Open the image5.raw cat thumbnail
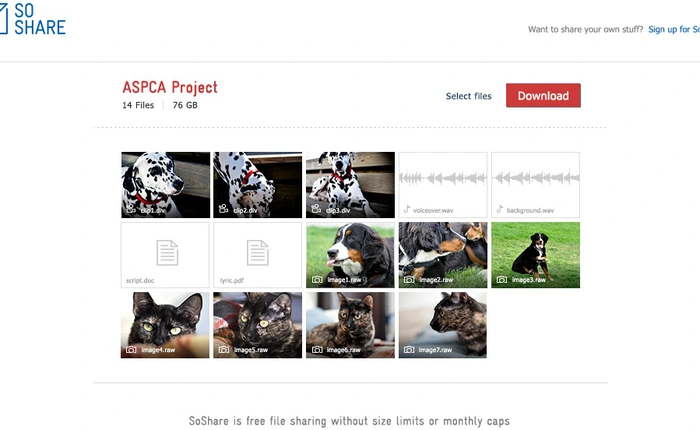The width and height of the screenshot is (700, 430). click(258, 325)
